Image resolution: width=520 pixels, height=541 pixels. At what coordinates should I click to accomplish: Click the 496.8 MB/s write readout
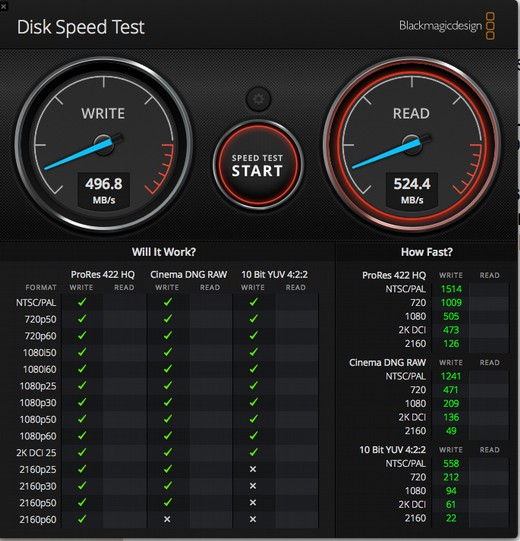[104, 190]
